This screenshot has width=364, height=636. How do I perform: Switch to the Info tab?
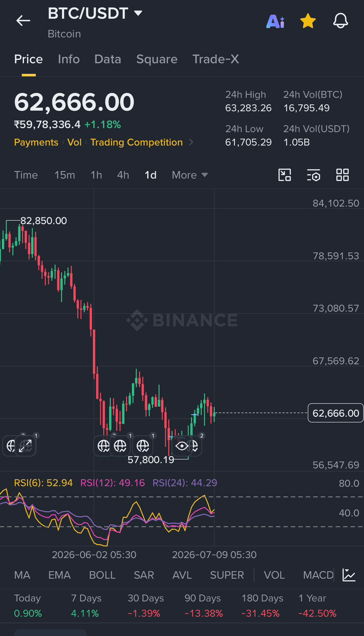point(69,59)
